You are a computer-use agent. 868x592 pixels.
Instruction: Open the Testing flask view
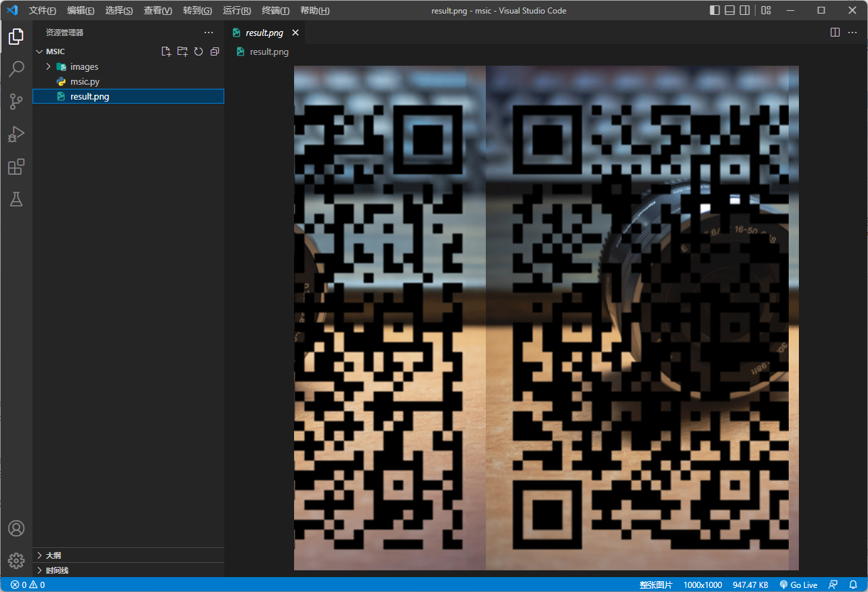coord(16,199)
